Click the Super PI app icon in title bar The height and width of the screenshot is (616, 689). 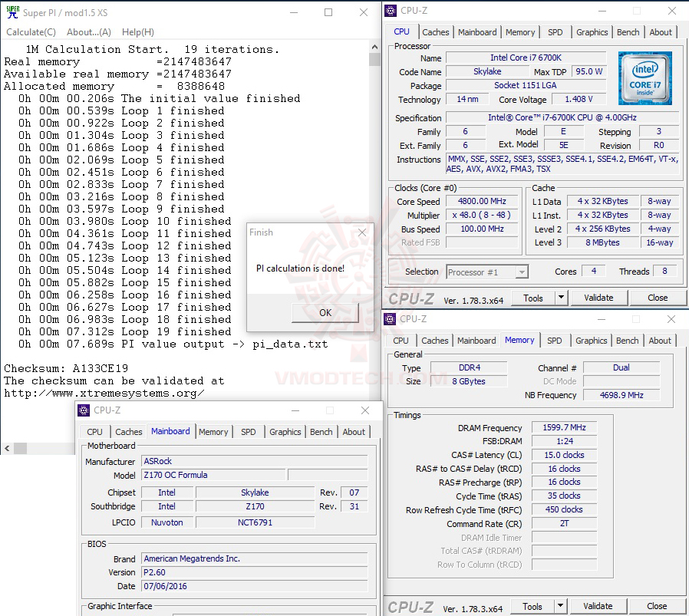tap(13, 12)
